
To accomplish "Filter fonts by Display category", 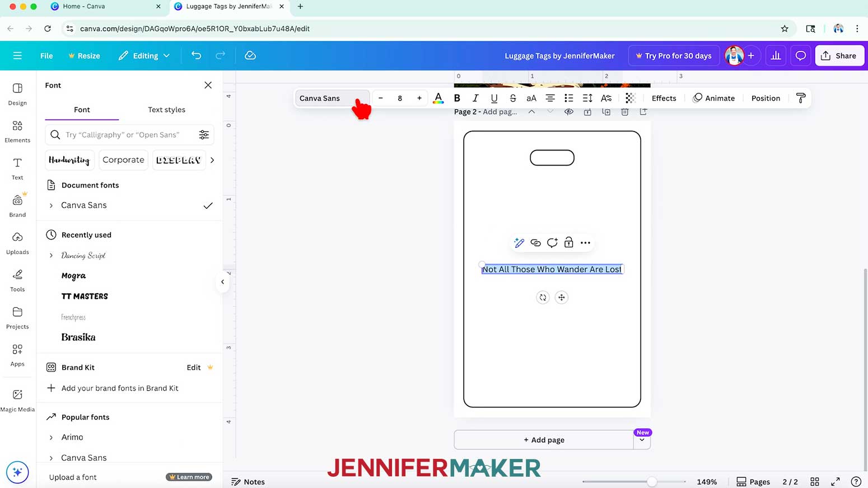I will point(179,160).
